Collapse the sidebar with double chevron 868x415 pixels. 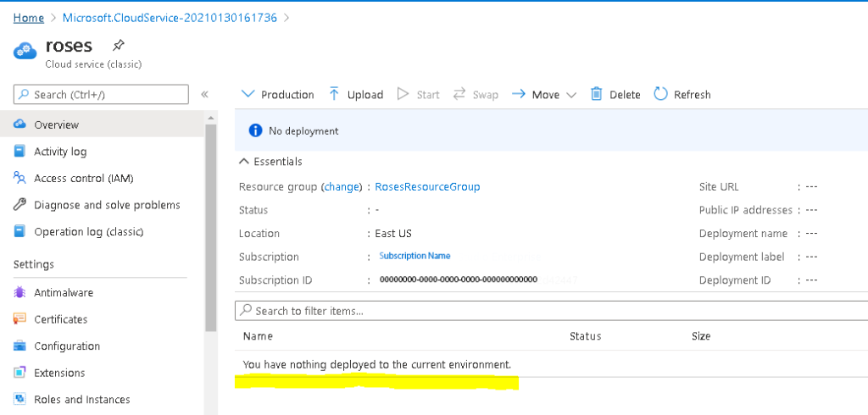(x=204, y=95)
